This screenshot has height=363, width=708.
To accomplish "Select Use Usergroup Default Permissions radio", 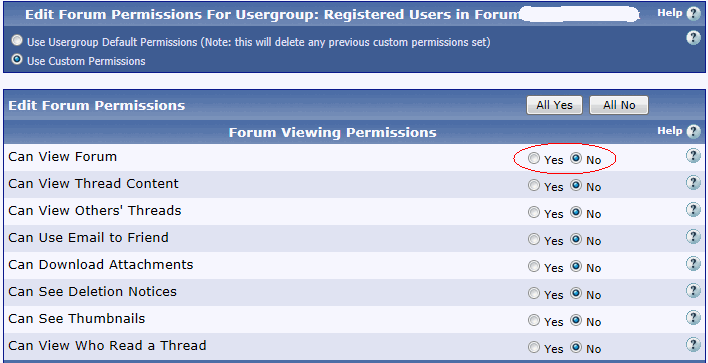I will pos(17,41).
